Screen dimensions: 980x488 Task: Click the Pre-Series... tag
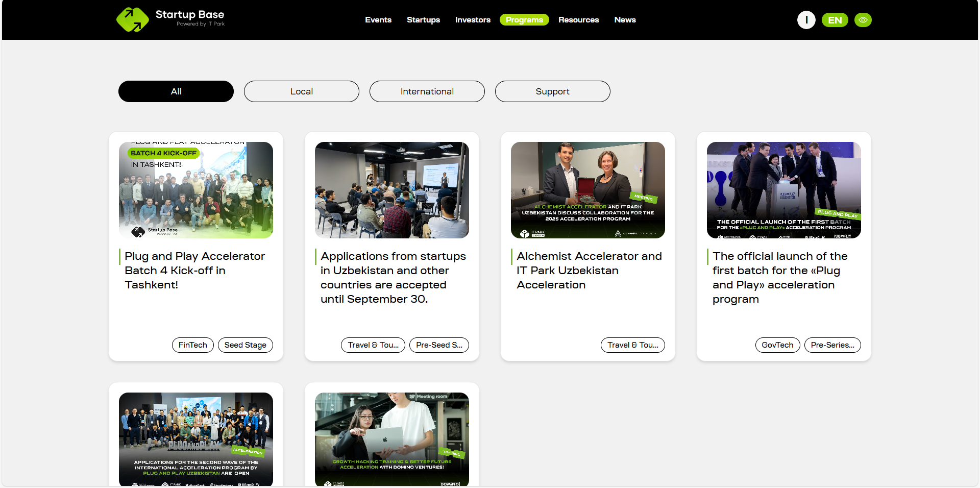coord(832,345)
